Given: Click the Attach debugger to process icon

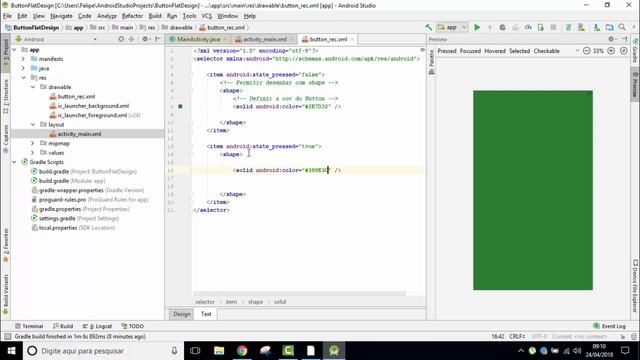Looking at the screenshot, I should [540, 27].
